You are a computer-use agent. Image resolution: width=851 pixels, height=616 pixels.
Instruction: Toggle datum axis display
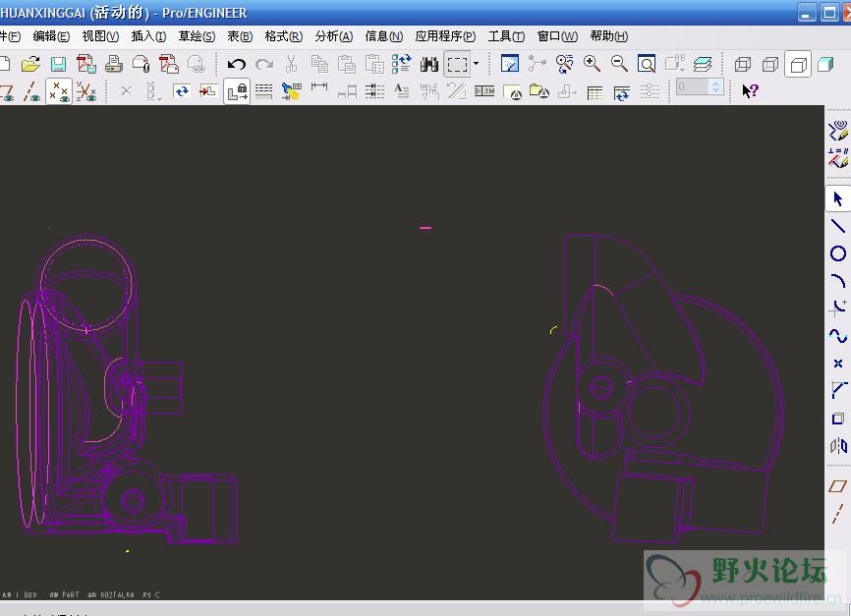coord(31,91)
